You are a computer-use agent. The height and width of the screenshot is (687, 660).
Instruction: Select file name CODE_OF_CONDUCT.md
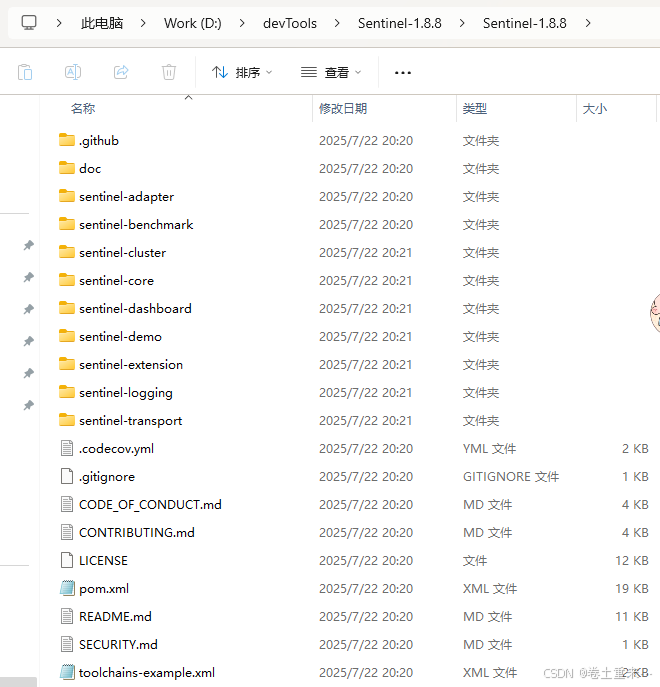(x=150, y=505)
